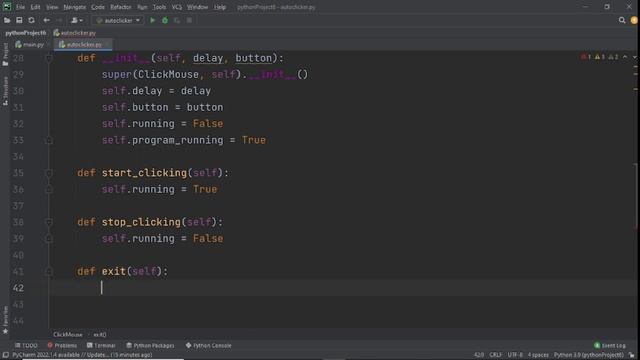Open the Window menu

[198, 7]
